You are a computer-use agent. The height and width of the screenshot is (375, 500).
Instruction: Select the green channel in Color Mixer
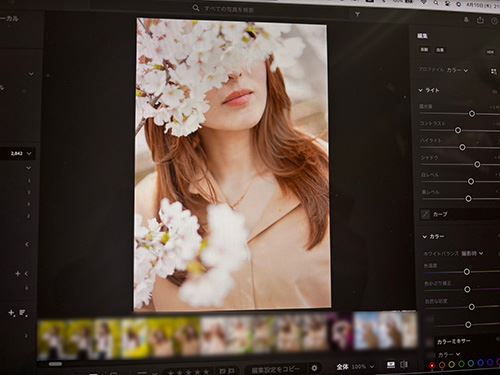[x=461, y=364]
